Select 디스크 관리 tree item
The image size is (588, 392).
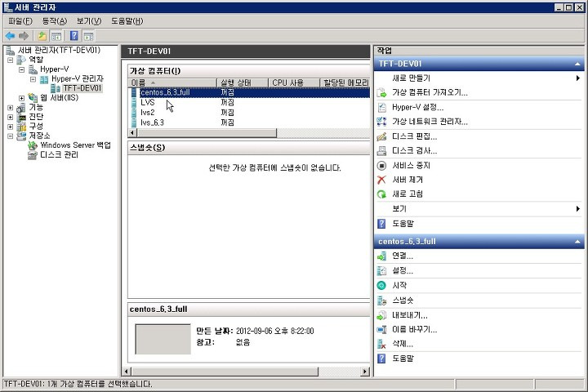(59, 154)
